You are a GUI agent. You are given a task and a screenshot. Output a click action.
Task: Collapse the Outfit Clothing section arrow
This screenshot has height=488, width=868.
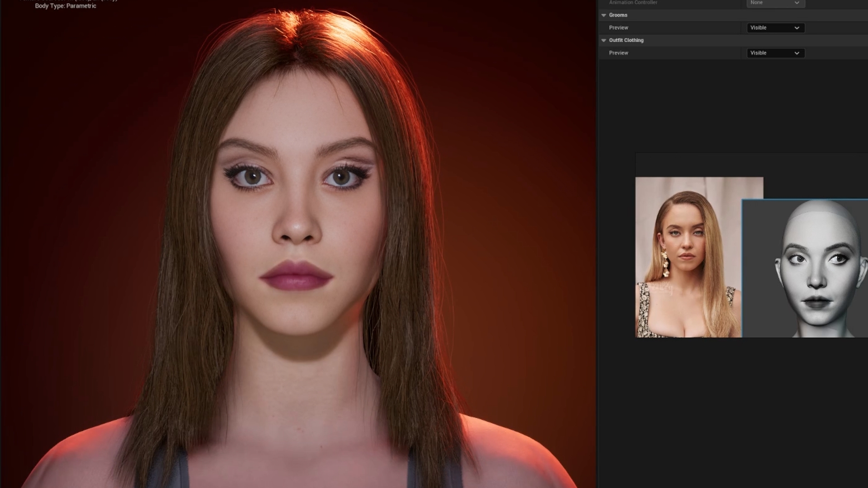tap(604, 40)
